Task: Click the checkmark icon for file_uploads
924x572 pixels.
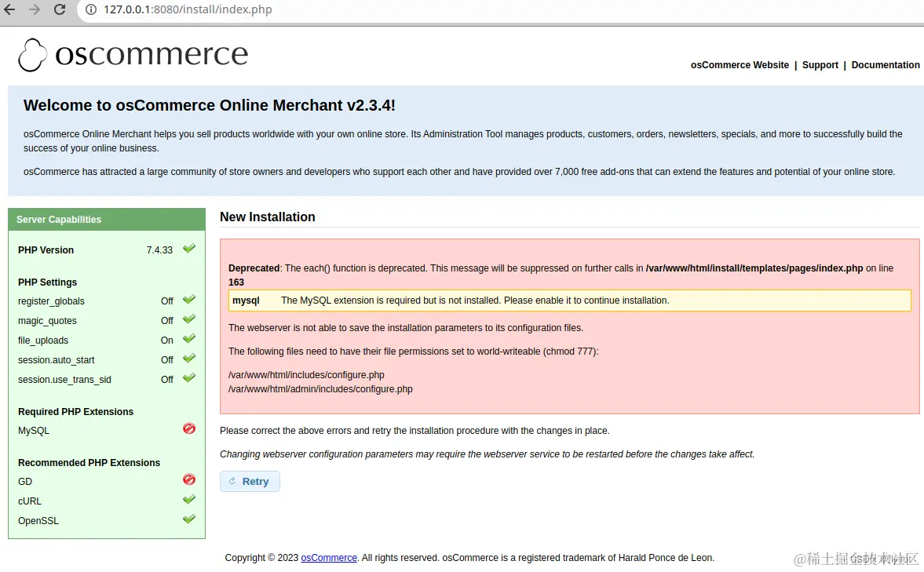Action: tap(188, 339)
